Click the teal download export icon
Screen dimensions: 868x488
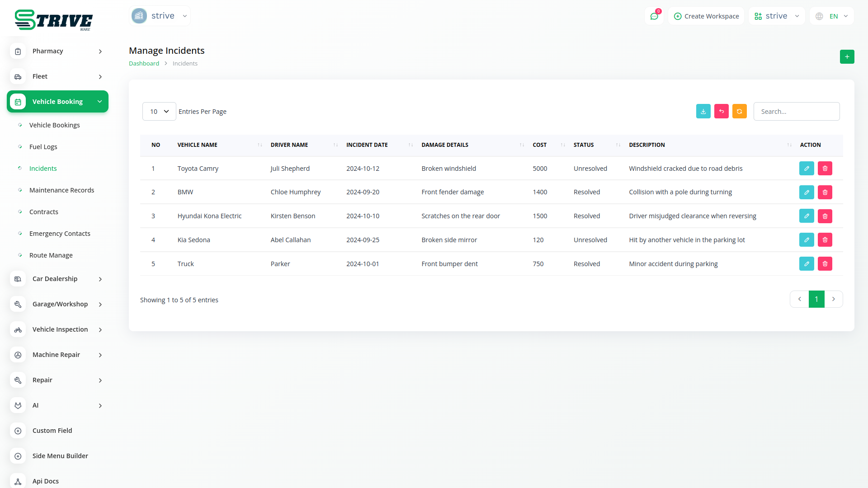(703, 112)
